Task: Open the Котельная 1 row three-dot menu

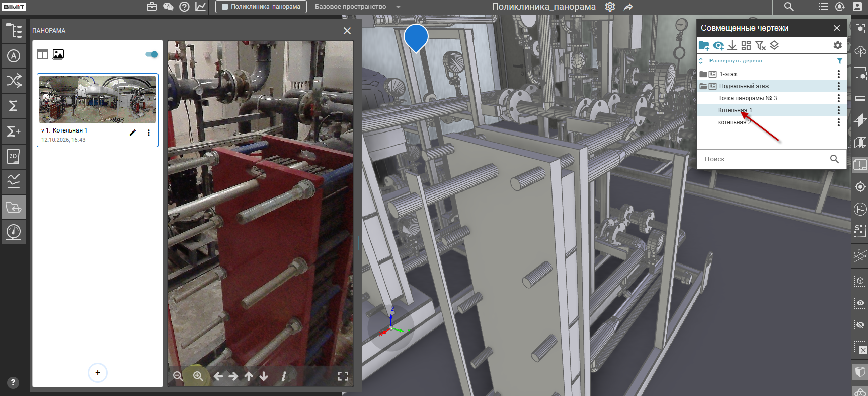Action: [x=838, y=110]
